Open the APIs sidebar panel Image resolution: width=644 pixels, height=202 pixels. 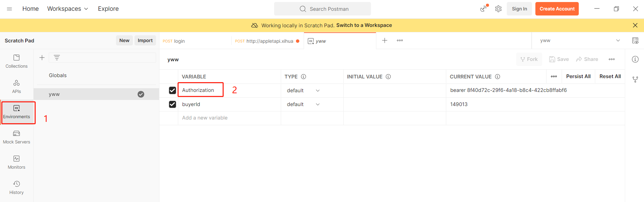(x=16, y=87)
